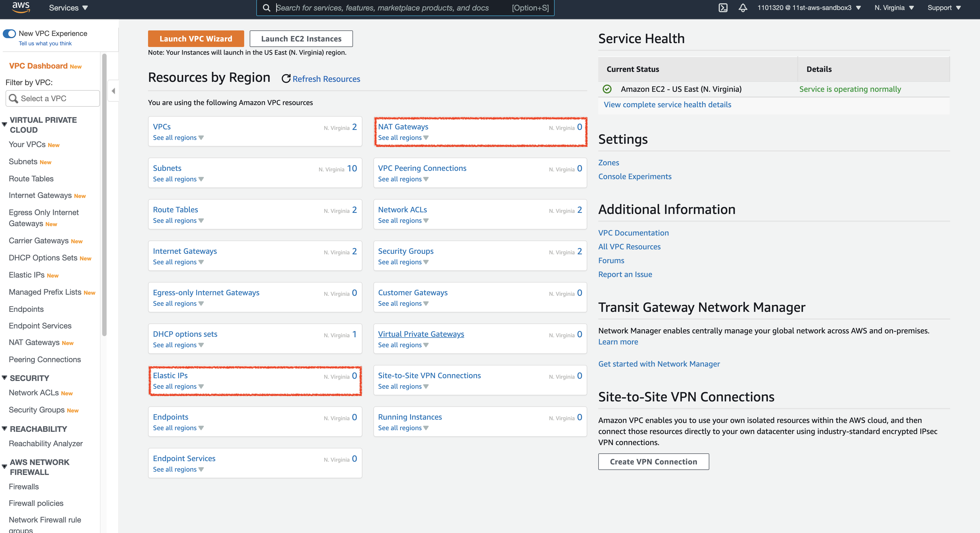Open DHCP Options Sets in sidebar
The width and height of the screenshot is (980, 533).
tap(43, 258)
